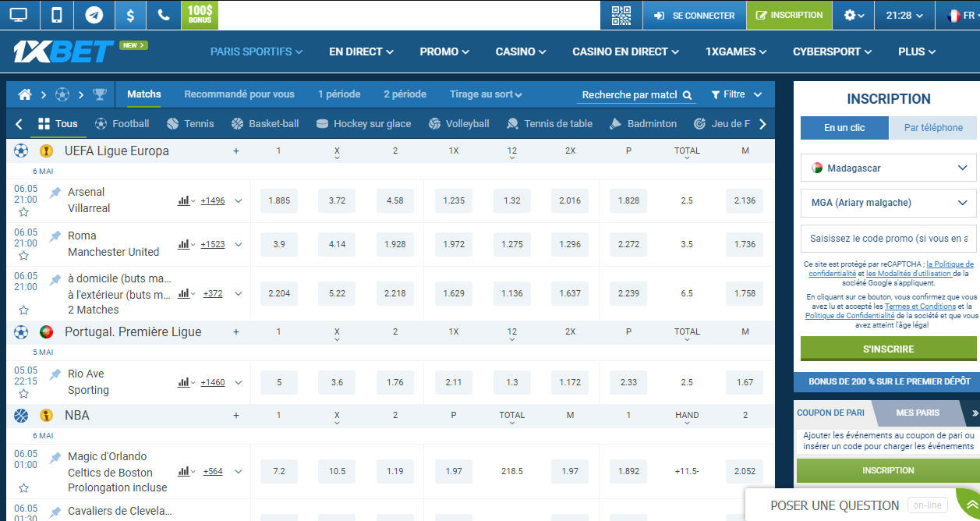Click the S'inscrire button
This screenshot has width=980, height=521.
pyautogui.click(x=889, y=349)
